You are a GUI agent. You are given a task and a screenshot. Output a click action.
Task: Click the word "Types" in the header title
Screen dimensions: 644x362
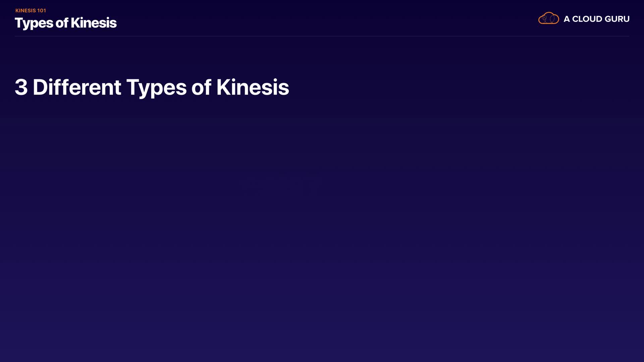pos(34,23)
